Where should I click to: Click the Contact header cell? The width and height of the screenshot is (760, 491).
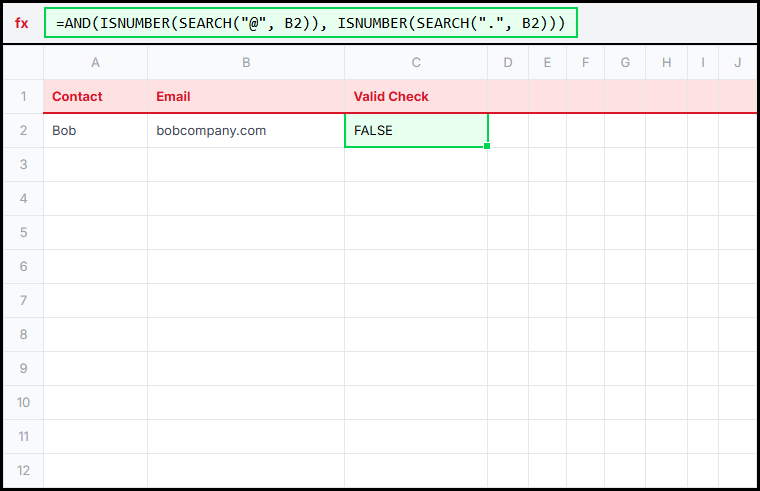95,97
